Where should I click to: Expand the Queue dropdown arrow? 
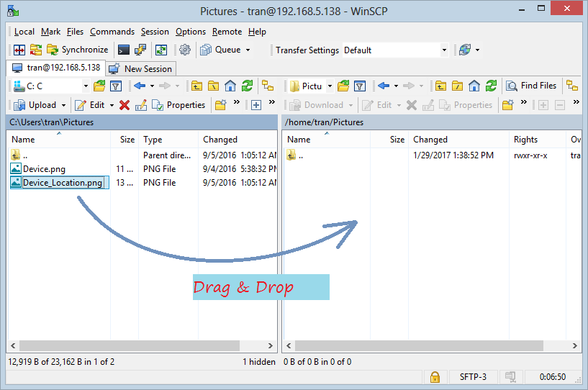click(x=248, y=50)
